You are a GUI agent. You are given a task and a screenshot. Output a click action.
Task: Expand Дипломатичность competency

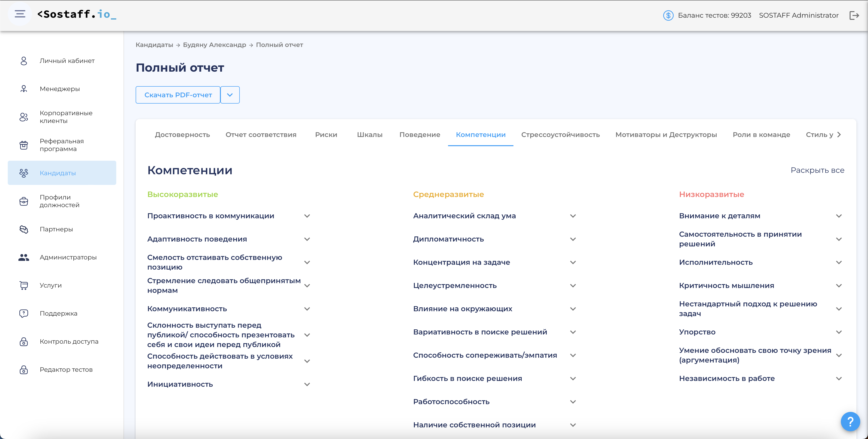point(573,239)
